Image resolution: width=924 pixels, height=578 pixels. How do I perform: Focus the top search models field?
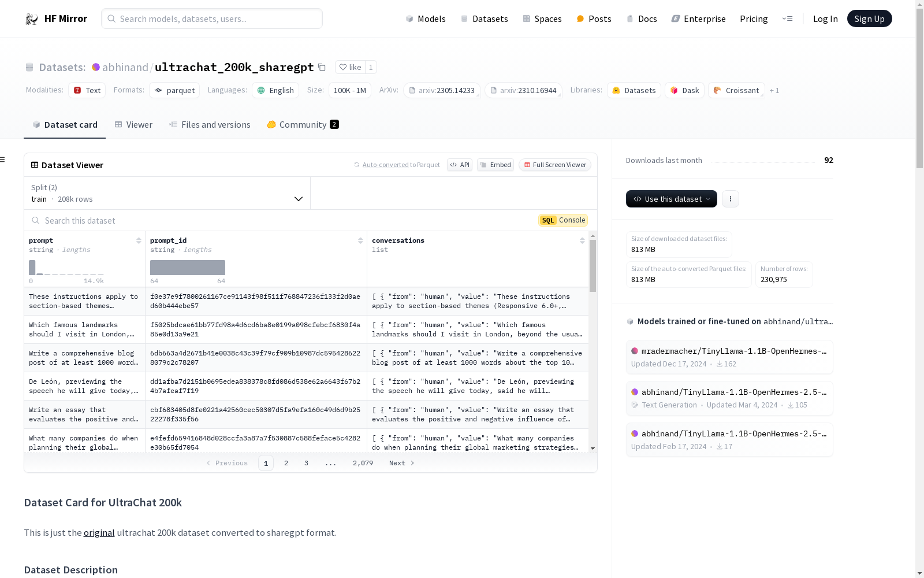point(212,18)
